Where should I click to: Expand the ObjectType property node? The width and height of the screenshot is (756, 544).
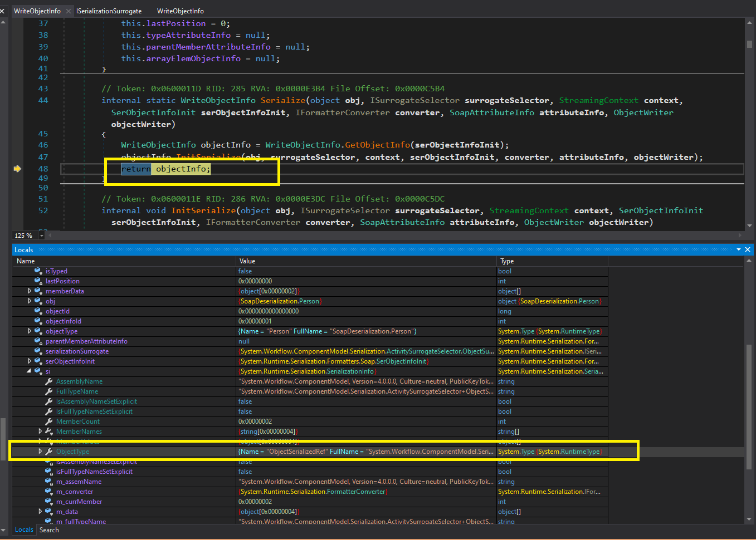(40, 452)
